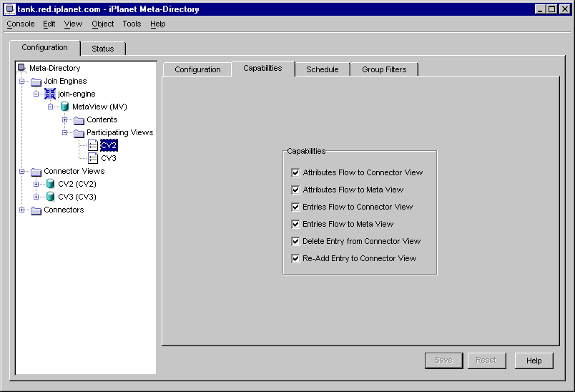575x392 pixels.
Task: Select the Connector Views label
Action: click(74, 171)
